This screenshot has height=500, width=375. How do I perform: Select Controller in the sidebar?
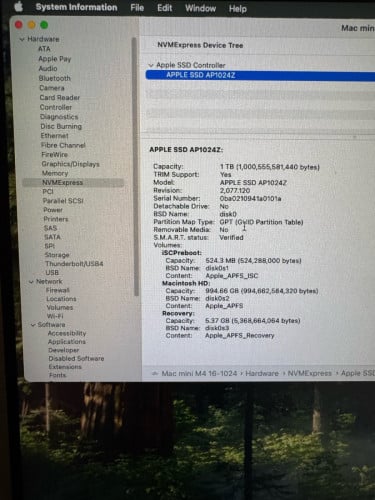56,107
